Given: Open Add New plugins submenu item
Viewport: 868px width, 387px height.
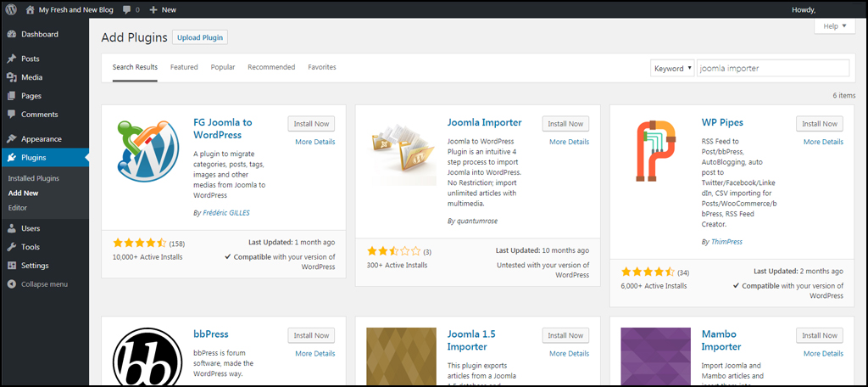Looking at the screenshot, I should [23, 193].
